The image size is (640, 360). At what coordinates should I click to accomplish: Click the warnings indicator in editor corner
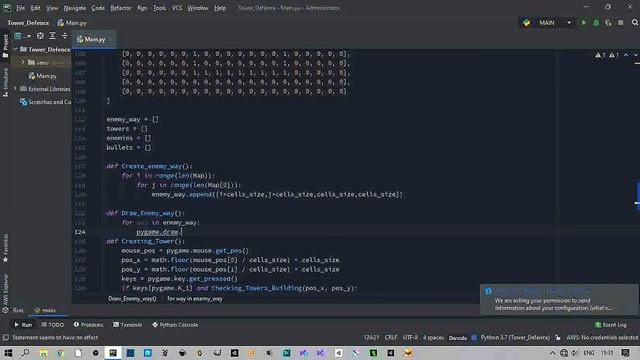pos(607,55)
